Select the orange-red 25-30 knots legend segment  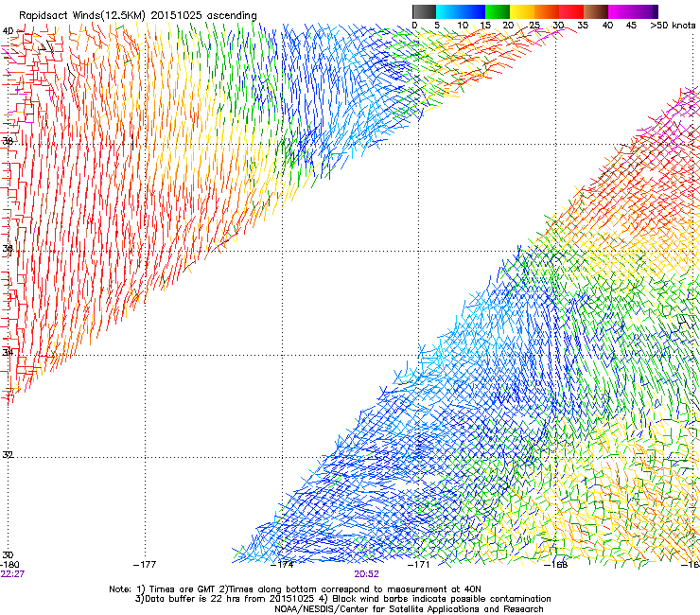547,11
